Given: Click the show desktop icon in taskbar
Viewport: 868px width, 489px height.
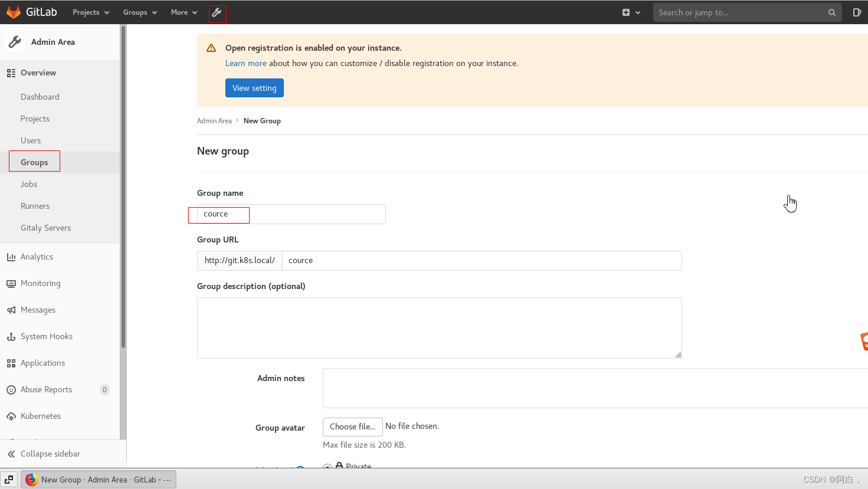Looking at the screenshot, I should [9, 480].
